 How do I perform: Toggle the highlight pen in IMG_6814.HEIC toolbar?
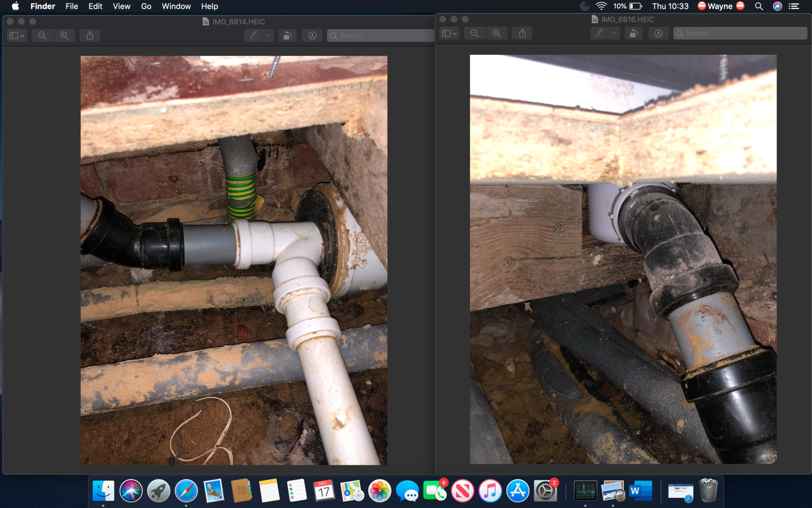(x=254, y=36)
